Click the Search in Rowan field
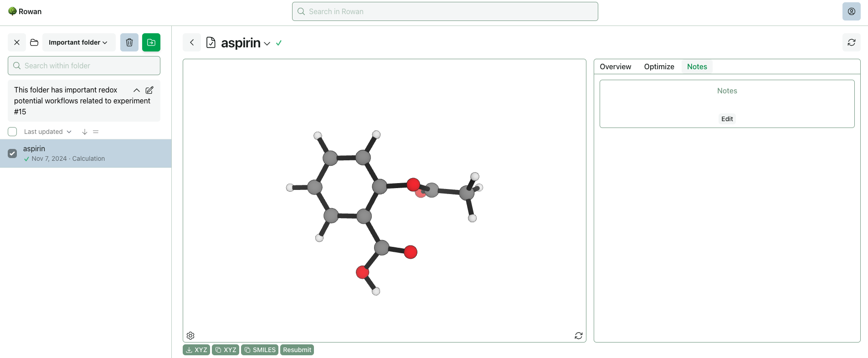The width and height of the screenshot is (868, 358). pos(445,11)
